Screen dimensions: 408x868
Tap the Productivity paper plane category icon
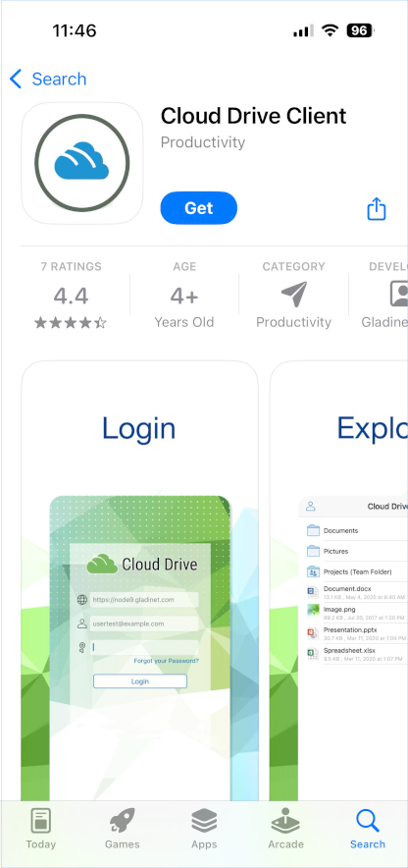click(293, 294)
